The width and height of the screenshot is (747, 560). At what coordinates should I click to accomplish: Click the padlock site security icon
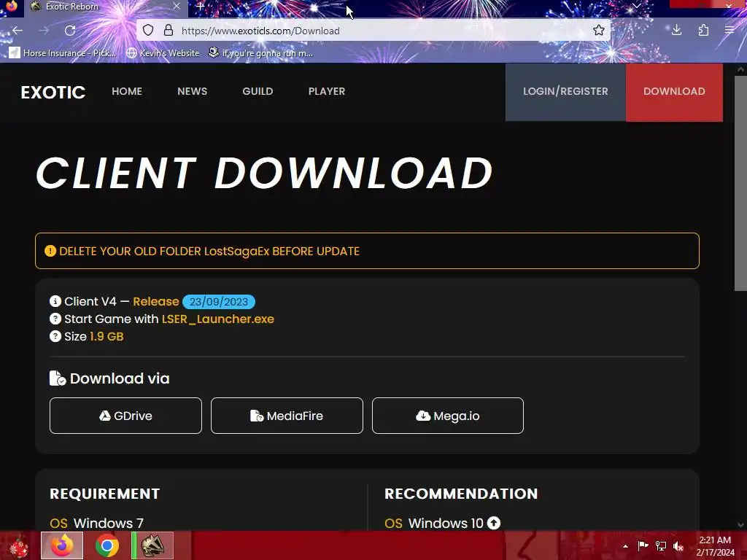(x=169, y=31)
